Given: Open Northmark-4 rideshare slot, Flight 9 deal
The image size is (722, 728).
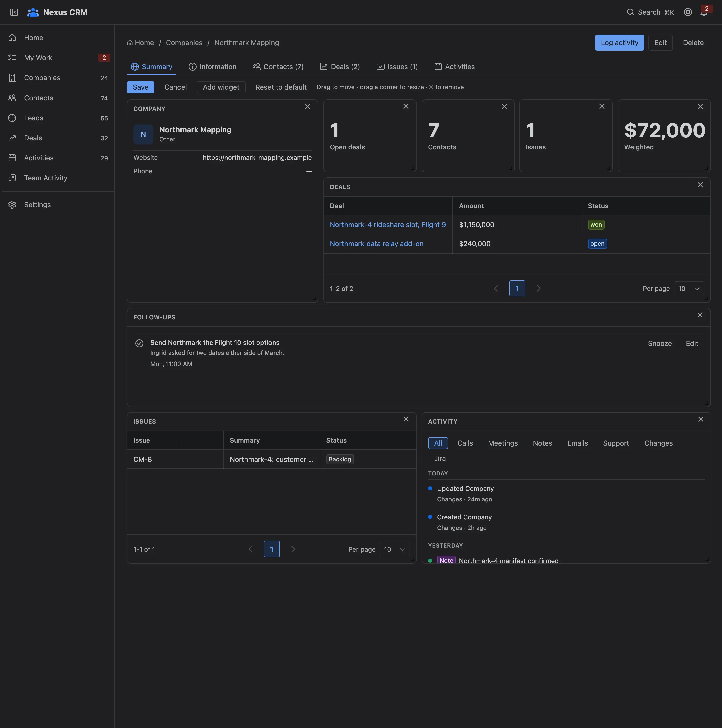Looking at the screenshot, I should click(x=388, y=225).
